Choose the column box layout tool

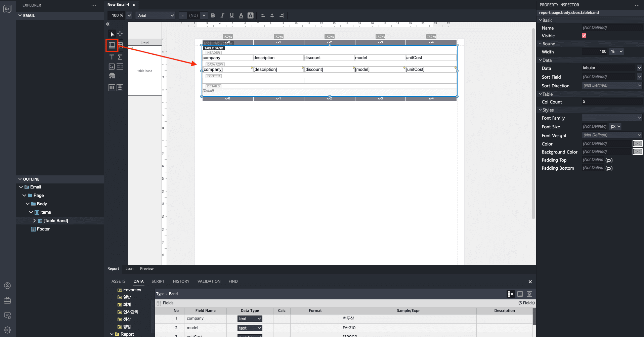(112, 88)
